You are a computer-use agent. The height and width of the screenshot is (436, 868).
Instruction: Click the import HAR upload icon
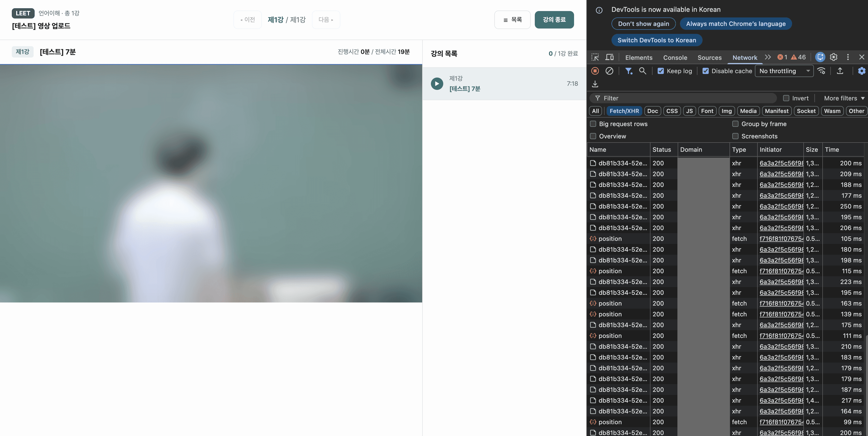(x=840, y=71)
